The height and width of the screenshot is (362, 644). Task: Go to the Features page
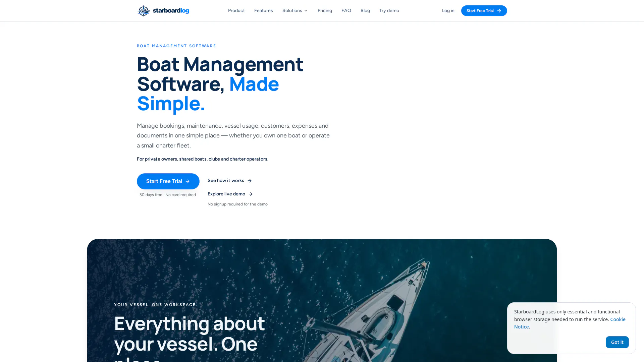tap(263, 11)
